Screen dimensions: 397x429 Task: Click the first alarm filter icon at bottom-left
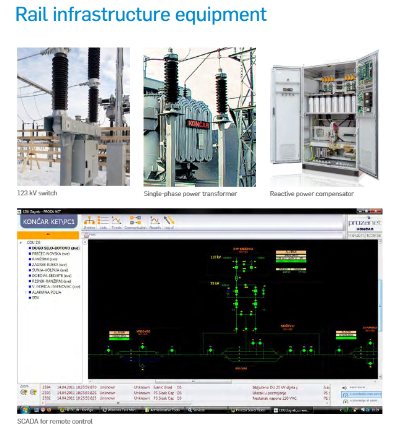(x=24, y=392)
